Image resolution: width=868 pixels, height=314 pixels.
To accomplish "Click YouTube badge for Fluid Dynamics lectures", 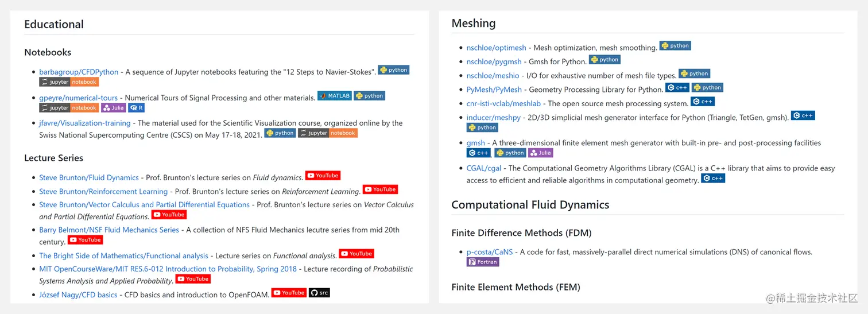I will [323, 176].
